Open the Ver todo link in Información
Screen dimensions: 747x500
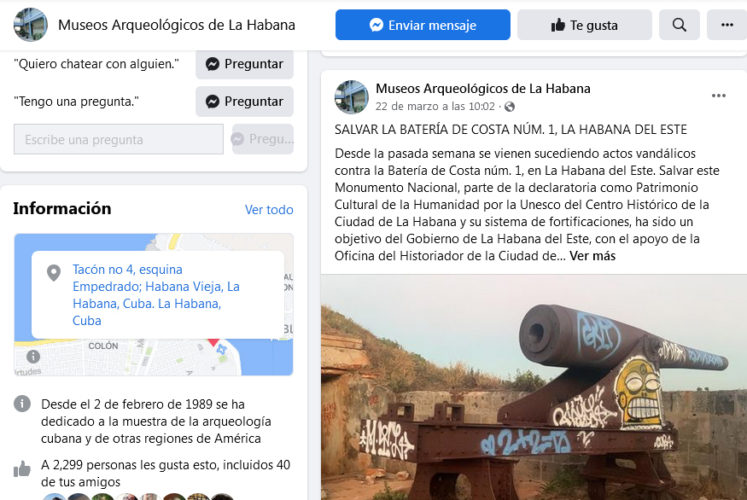click(269, 210)
